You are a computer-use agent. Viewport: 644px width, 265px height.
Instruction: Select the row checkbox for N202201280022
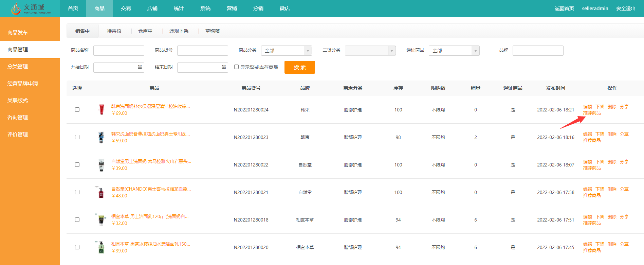[77, 165]
